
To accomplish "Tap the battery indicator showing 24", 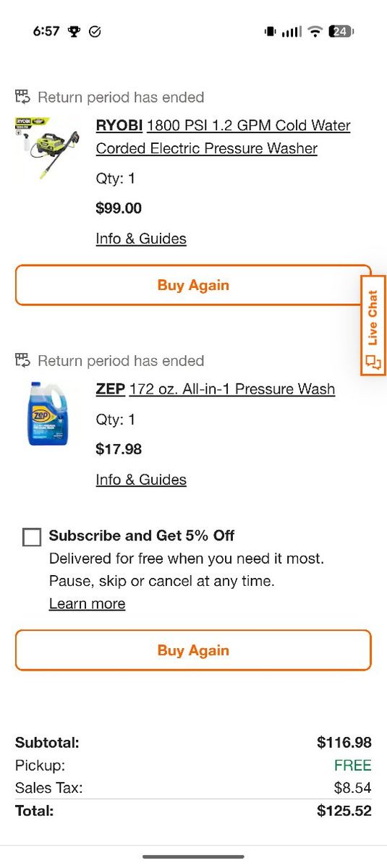I will click(341, 31).
